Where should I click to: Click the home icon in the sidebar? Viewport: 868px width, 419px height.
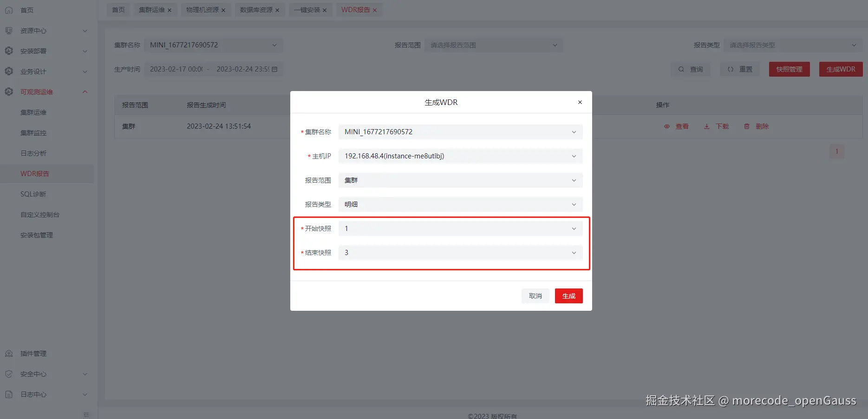[9, 10]
